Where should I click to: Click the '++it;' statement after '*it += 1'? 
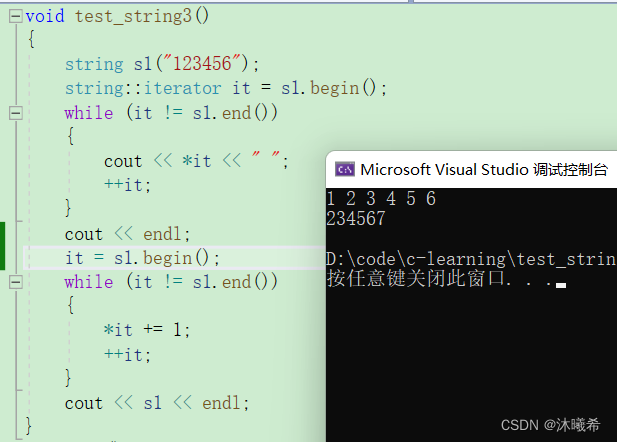click(x=127, y=355)
